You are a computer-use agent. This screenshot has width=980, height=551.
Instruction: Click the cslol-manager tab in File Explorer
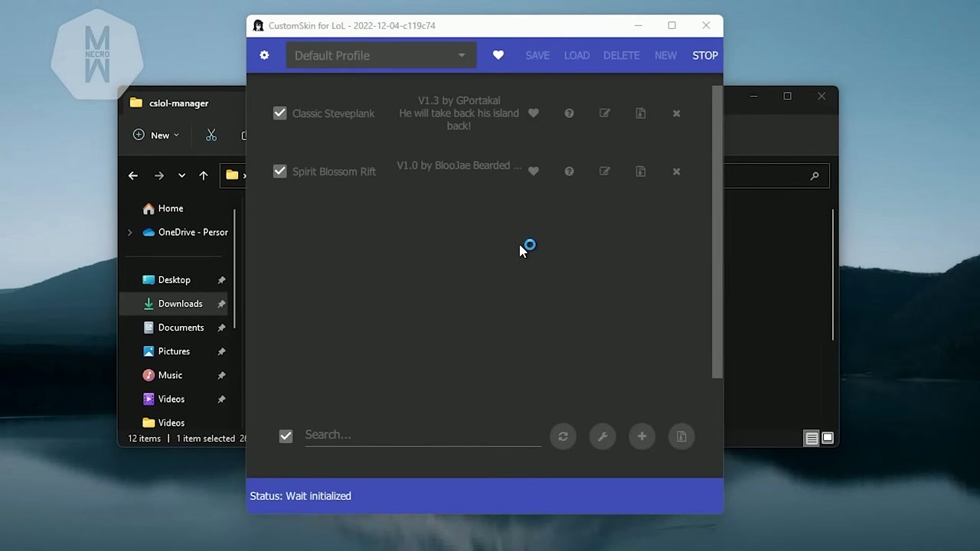[178, 103]
